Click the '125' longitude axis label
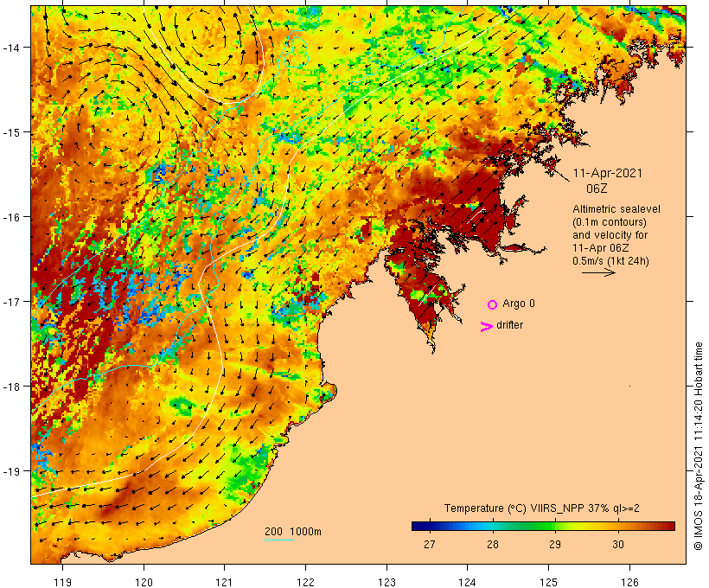The width and height of the screenshot is (709, 588). coord(548,582)
